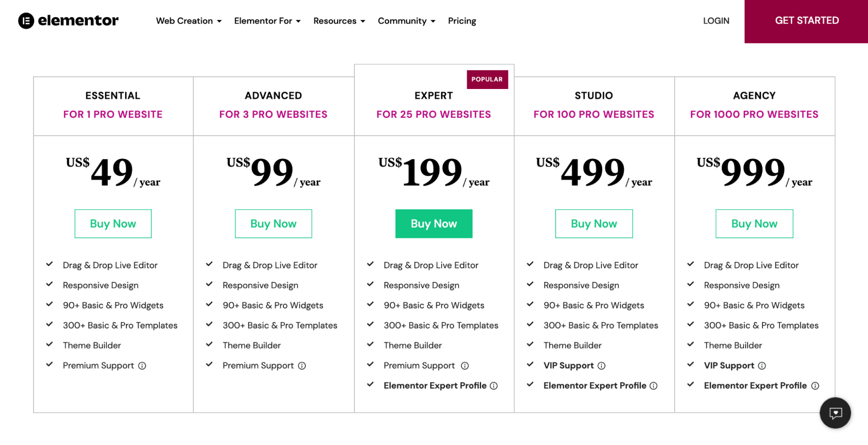The width and height of the screenshot is (868, 445).
Task: Click info icon beside Studio plan's Expert Profile
Action: click(x=653, y=386)
